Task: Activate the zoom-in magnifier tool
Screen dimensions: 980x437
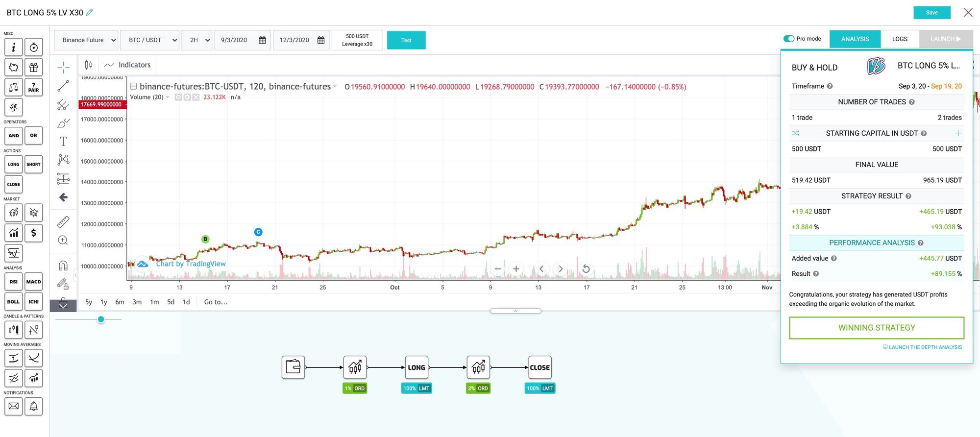Action: click(63, 241)
